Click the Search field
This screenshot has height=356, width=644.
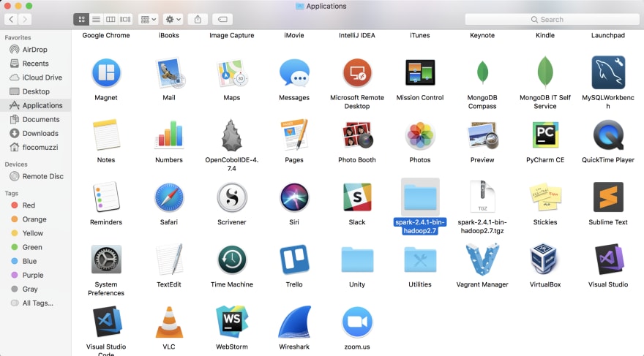552,19
